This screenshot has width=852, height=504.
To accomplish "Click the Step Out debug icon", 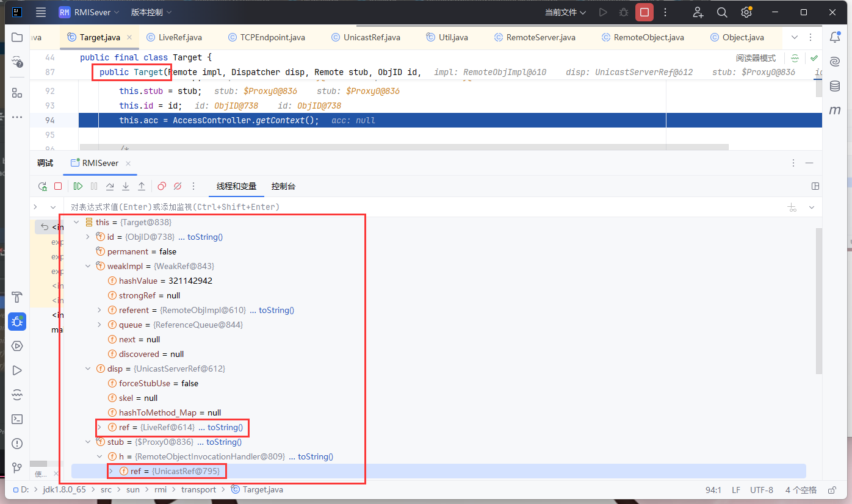I will 142,186.
